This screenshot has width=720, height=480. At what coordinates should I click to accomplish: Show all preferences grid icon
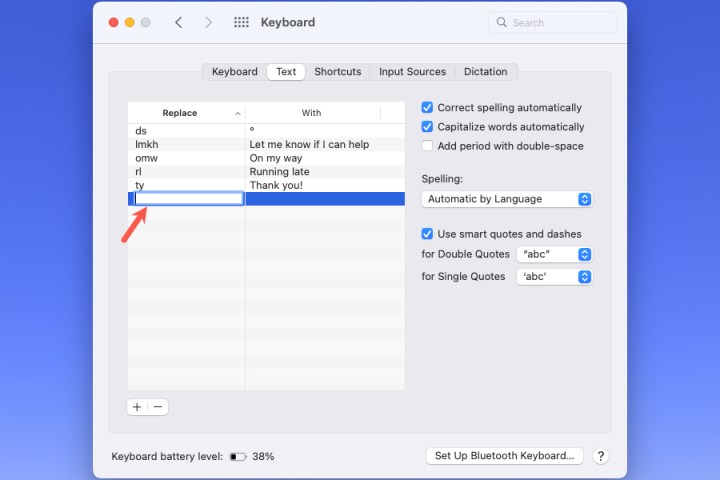(241, 22)
